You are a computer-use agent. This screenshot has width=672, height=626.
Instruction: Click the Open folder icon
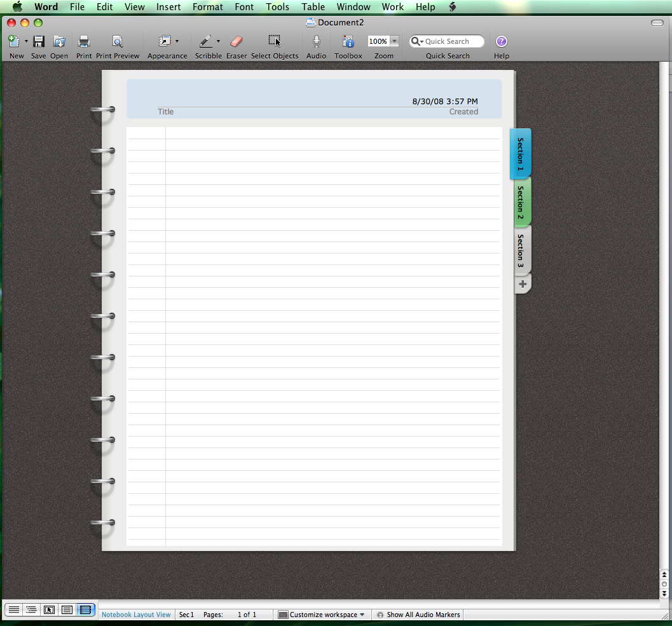59,41
